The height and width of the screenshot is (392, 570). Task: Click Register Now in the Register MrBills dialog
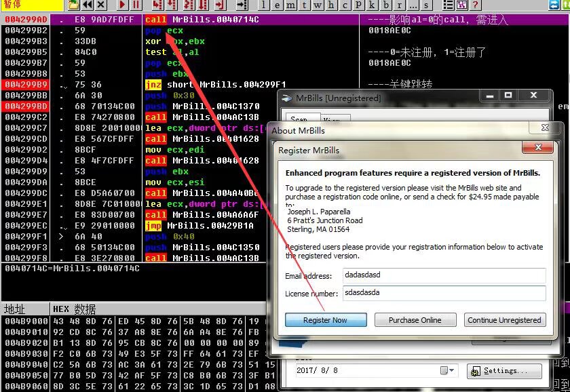click(326, 320)
